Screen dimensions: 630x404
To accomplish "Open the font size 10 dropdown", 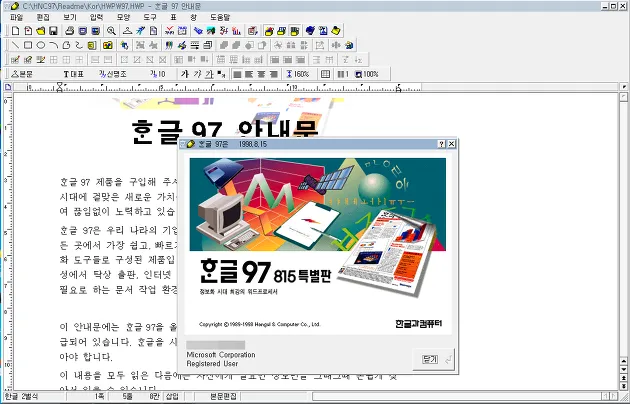I will pyautogui.click(x=158, y=74).
